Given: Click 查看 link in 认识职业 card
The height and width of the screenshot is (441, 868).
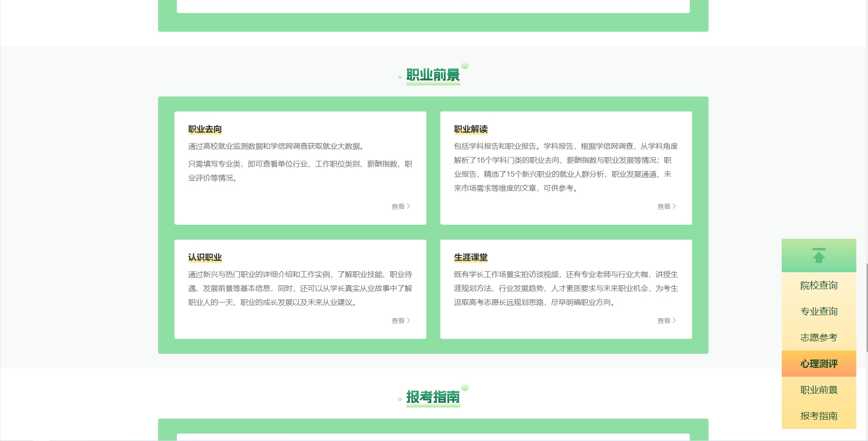Looking at the screenshot, I should pos(401,320).
